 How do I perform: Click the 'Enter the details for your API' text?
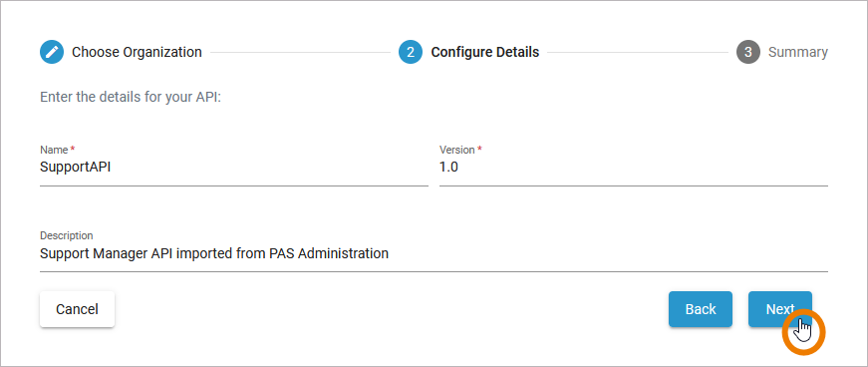[131, 98]
